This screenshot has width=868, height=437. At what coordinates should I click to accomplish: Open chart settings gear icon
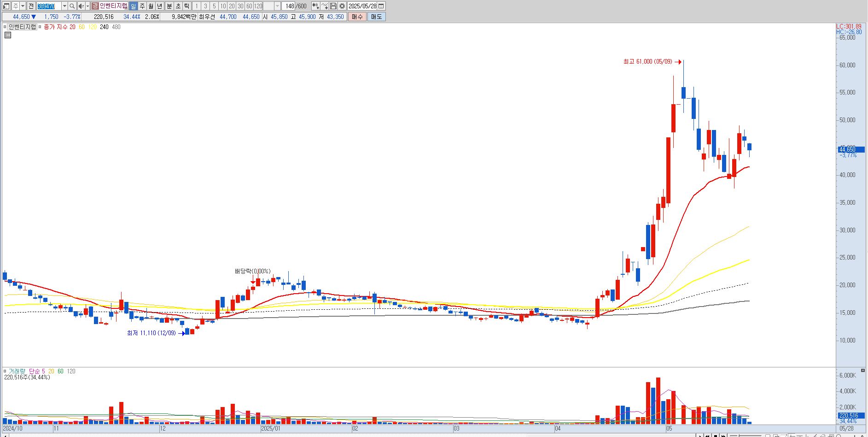point(342,6)
